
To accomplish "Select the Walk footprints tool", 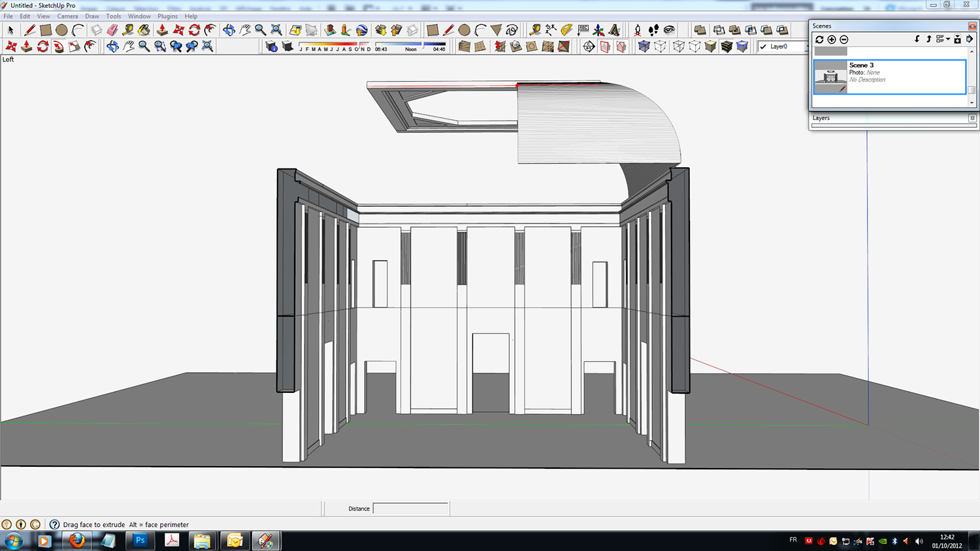I will (x=653, y=30).
